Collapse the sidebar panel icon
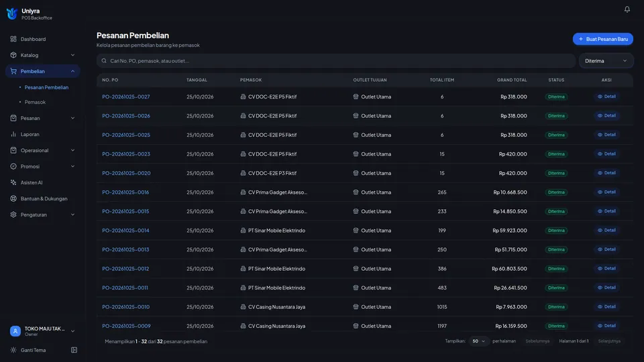Screen dimensions: 644x362 point(74,350)
